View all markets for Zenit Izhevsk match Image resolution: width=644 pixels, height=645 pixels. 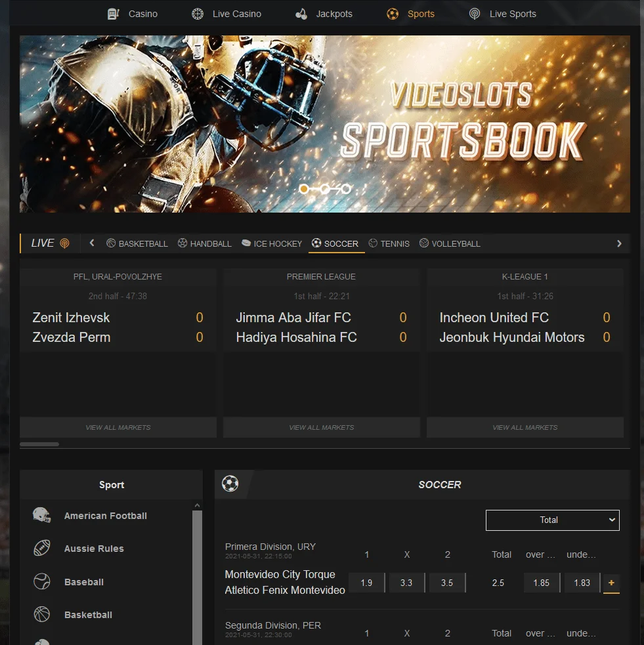pyautogui.click(x=118, y=427)
